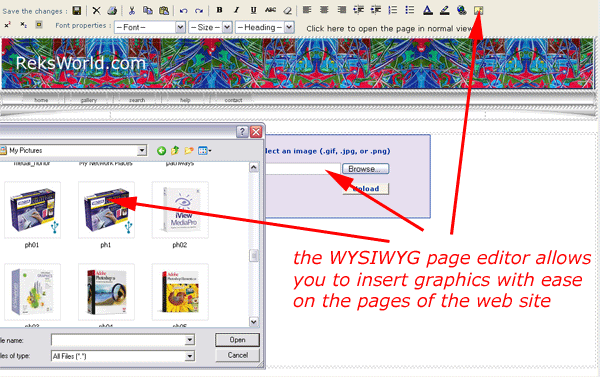Click the first indent icon after align right
Screen dimensions: 600x377
(359, 10)
